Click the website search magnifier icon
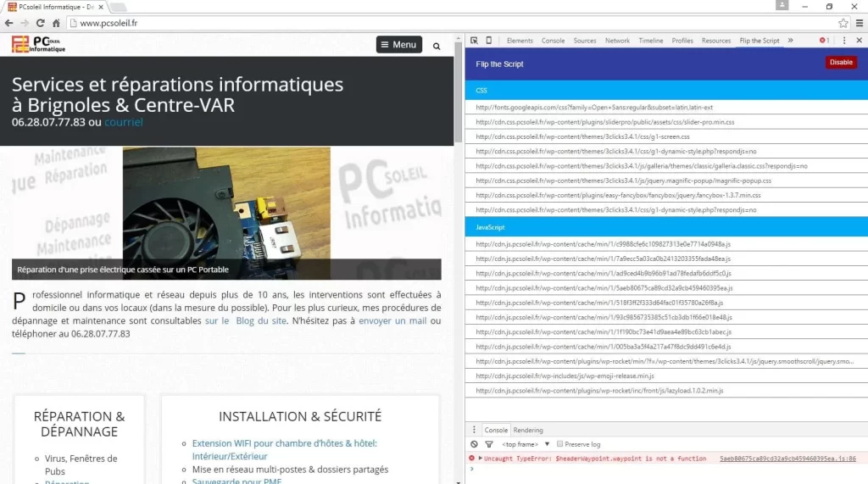868x484 pixels. pyautogui.click(x=437, y=47)
